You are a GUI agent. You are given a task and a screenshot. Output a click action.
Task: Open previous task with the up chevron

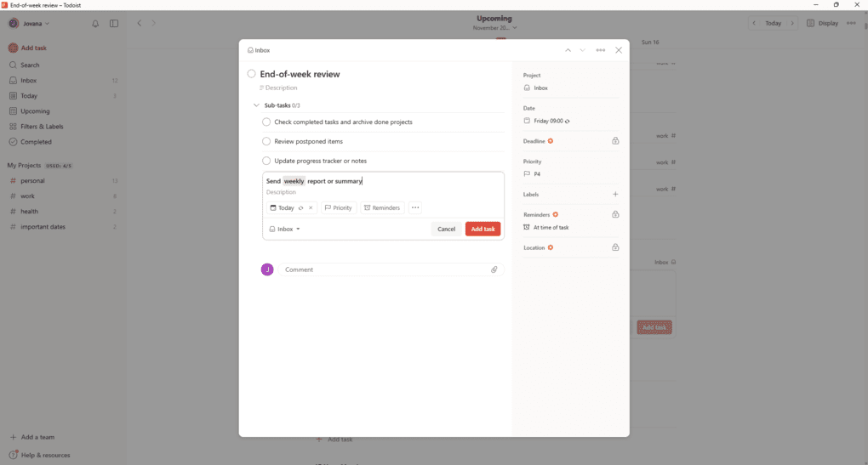point(568,50)
